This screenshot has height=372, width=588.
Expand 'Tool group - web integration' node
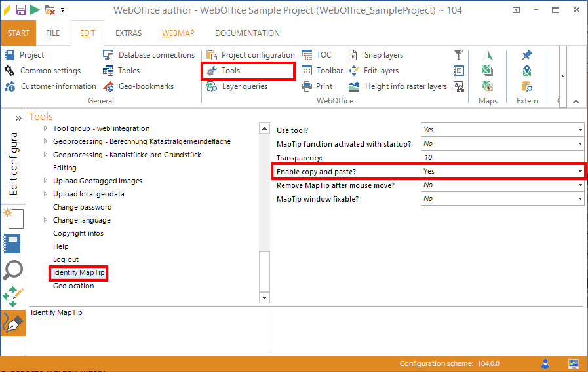45,128
